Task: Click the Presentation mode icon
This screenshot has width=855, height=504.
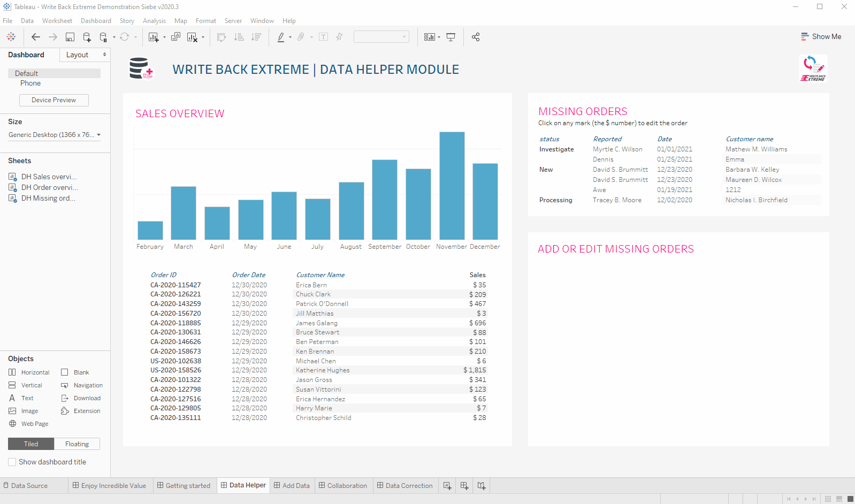Action: tap(451, 37)
